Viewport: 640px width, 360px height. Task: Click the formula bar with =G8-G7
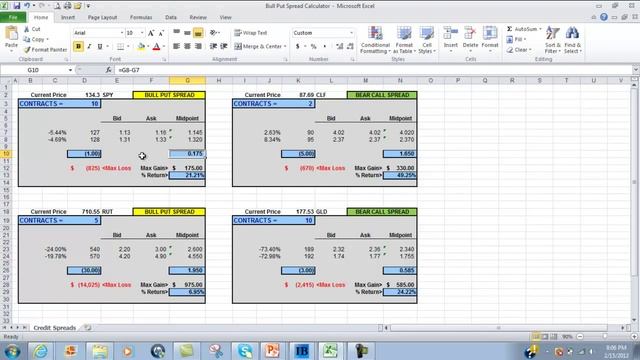pos(373,70)
